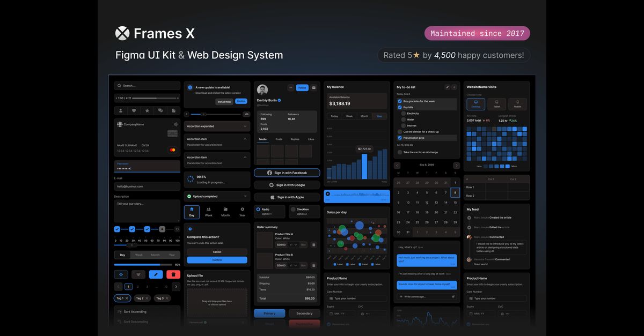Click Sign in with Google
Image resolution: width=644 pixels, height=336 pixels.
(x=287, y=184)
